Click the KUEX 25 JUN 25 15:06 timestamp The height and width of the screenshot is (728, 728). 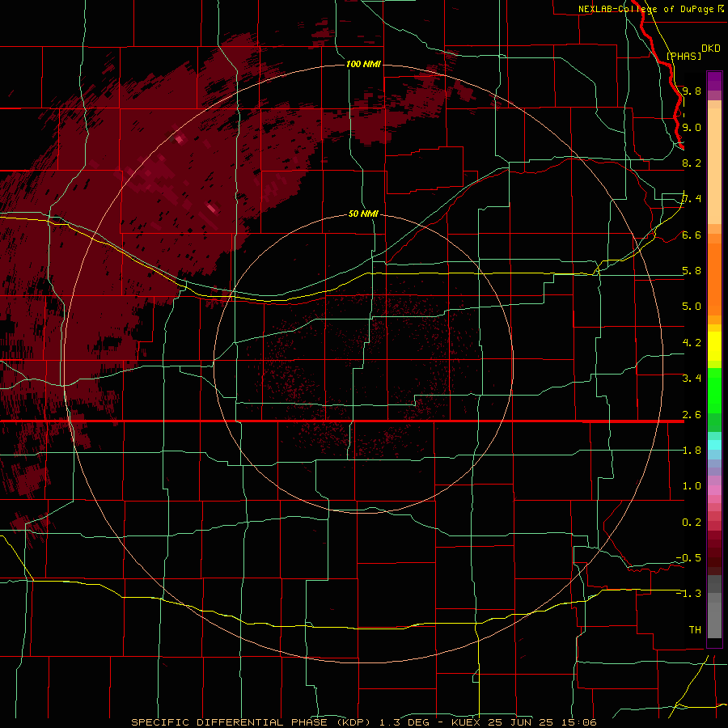[524, 722]
